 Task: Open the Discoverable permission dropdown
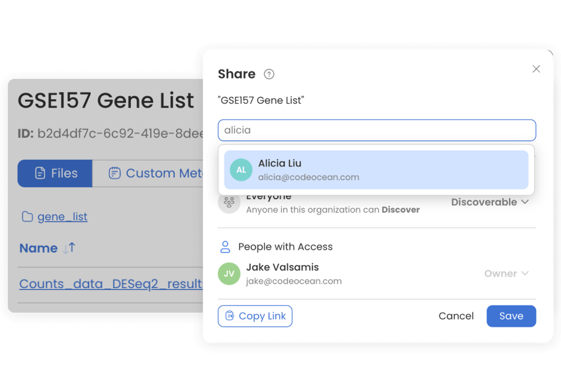(x=490, y=202)
